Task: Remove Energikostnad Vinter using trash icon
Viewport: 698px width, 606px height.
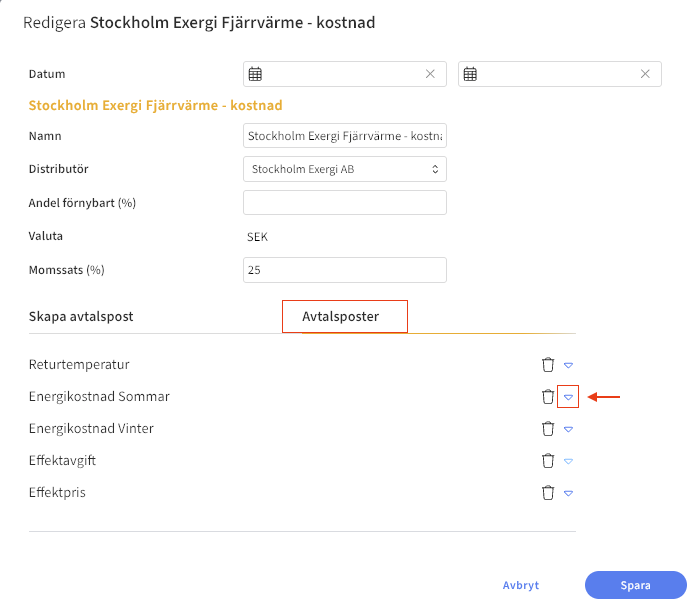Action: 548,429
